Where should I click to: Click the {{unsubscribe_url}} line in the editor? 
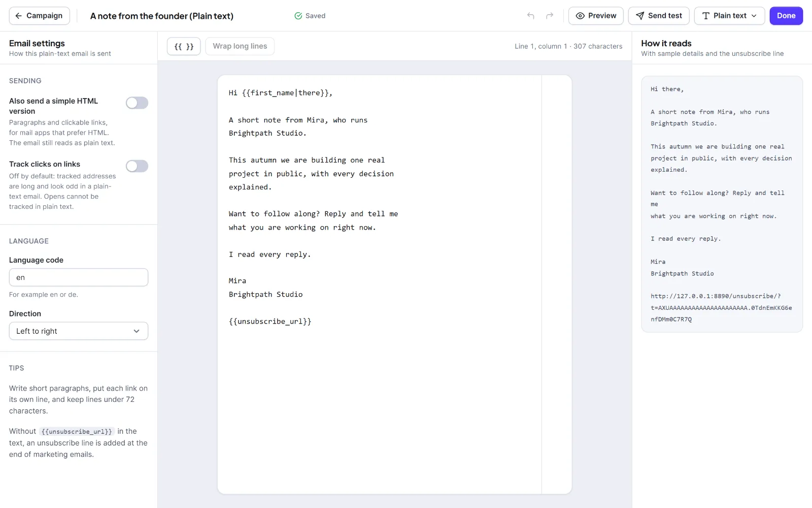click(270, 322)
